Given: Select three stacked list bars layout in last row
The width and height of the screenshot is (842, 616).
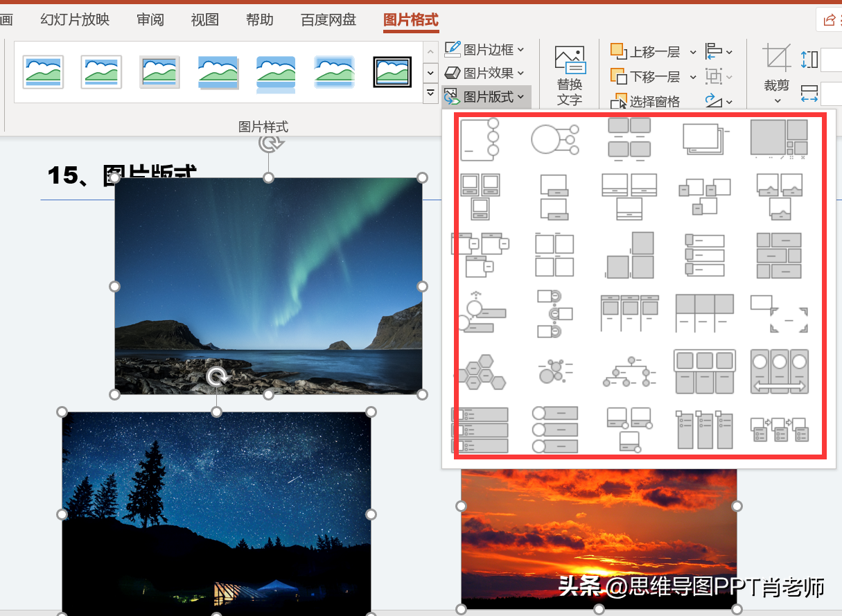Looking at the screenshot, I should point(480,430).
